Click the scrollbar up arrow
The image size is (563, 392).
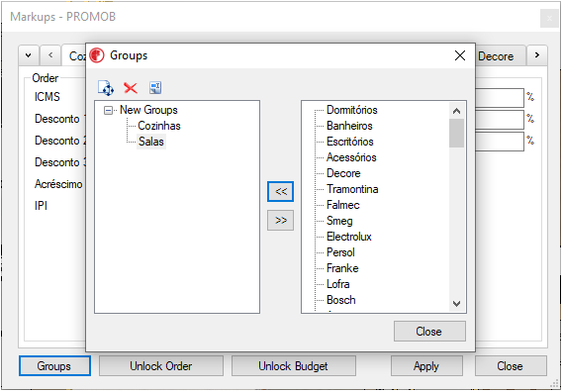pos(456,111)
